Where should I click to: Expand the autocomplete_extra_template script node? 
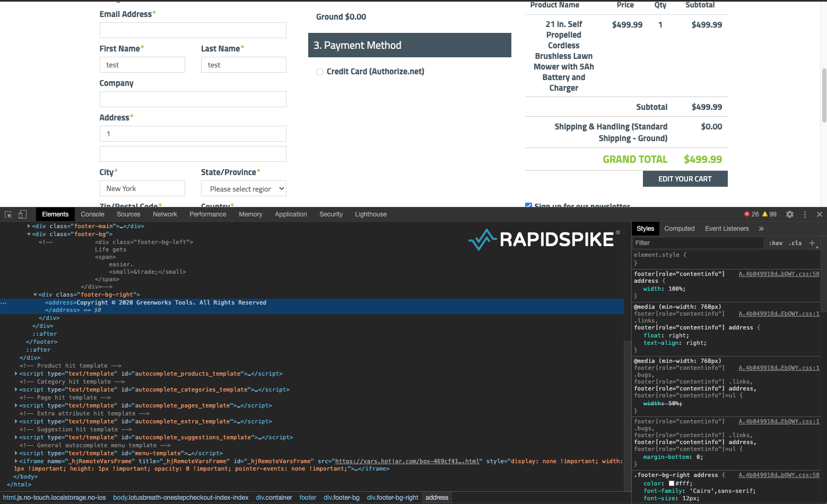tap(16, 421)
